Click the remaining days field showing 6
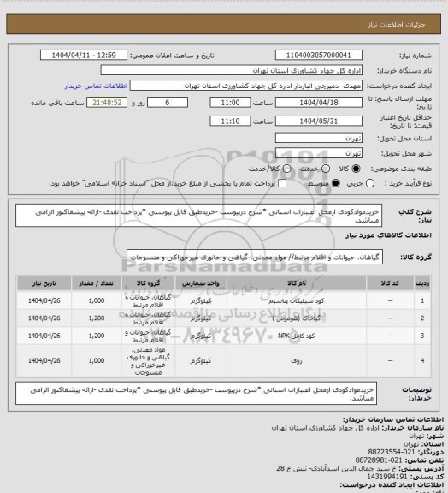The width and height of the screenshot is (448, 493). pos(168,103)
